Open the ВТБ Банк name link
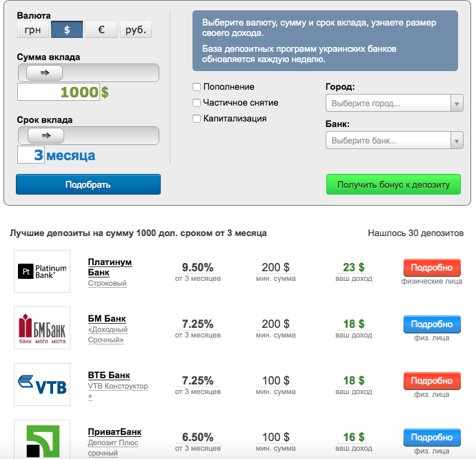 point(109,375)
